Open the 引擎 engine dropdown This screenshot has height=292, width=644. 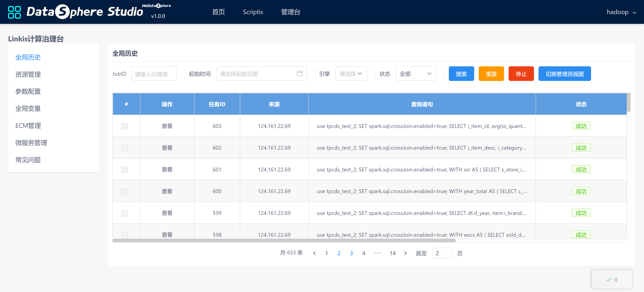coord(351,74)
